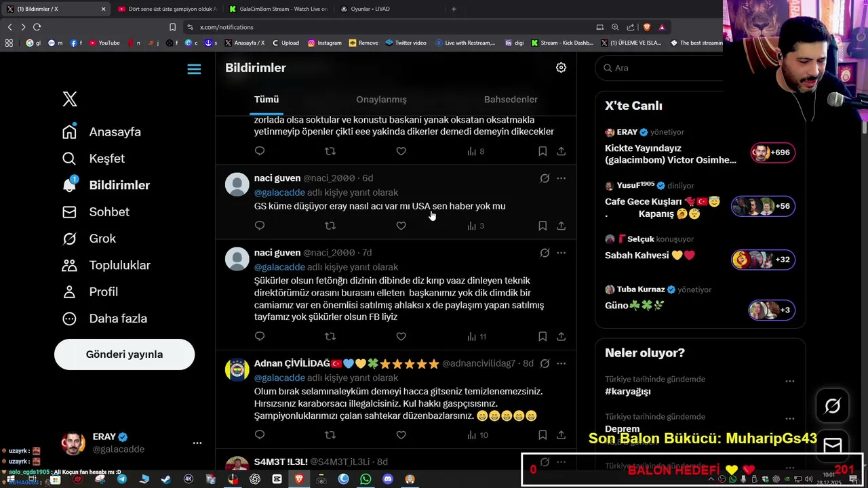The width and height of the screenshot is (868, 488).
Task: View analytics of the tweet with 11 views
Action: (x=477, y=336)
